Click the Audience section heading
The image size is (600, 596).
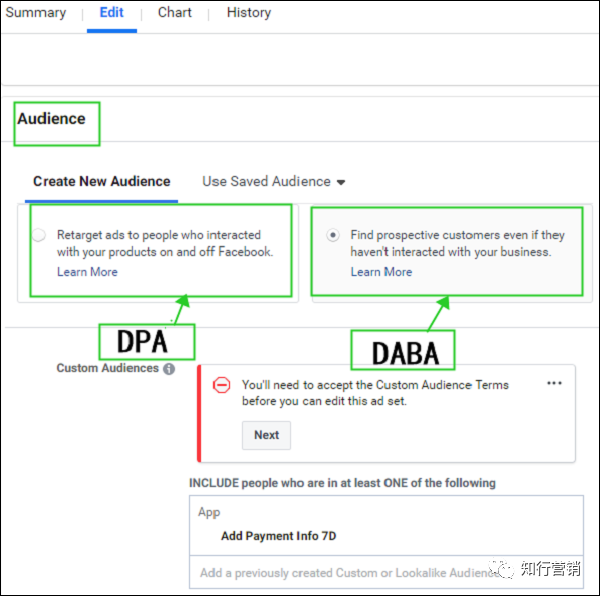coord(51,119)
